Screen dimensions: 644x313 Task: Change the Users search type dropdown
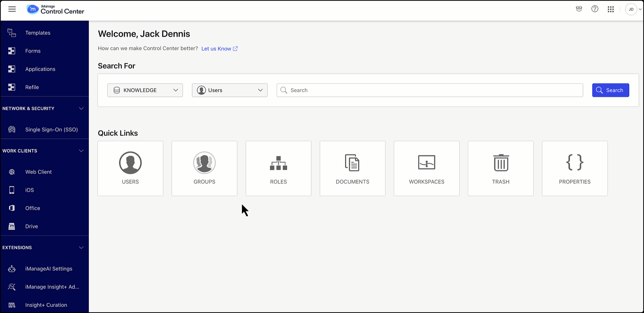pos(229,90)
